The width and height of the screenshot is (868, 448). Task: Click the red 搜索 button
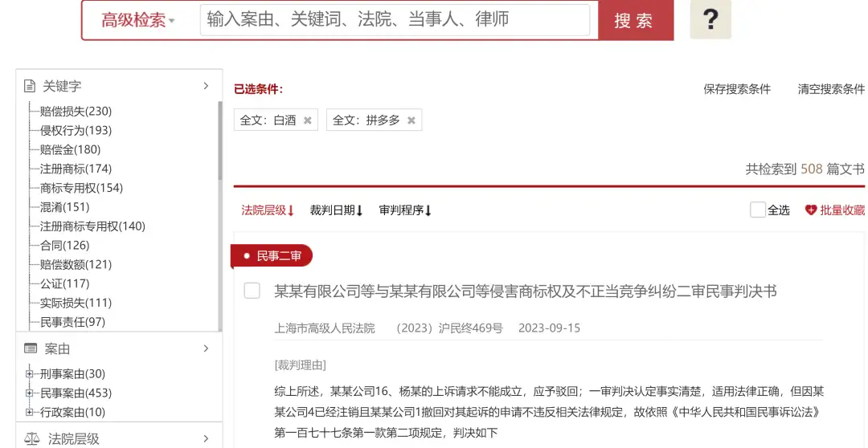point(636,20)
